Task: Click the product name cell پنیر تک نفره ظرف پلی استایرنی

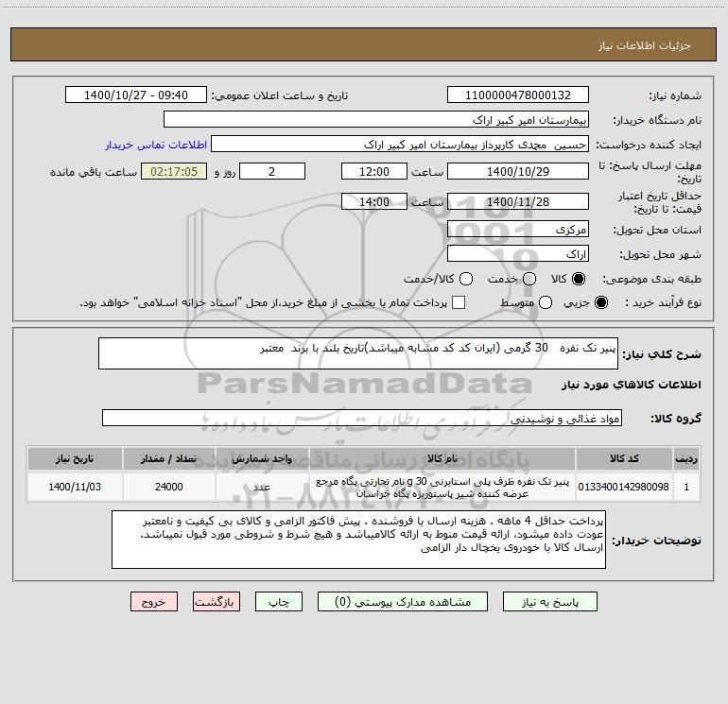Action: click(442, 487)
